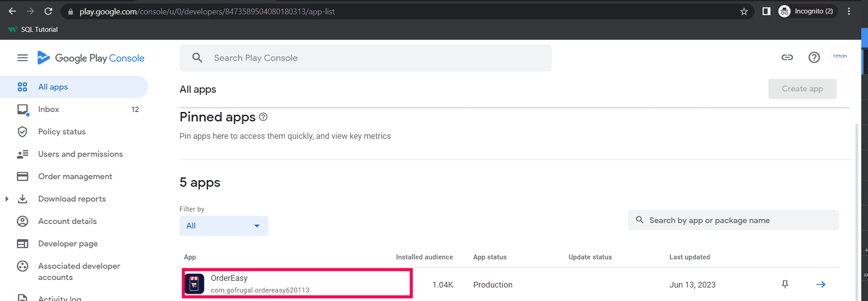
Task: Open OrderEasy with the arrow icon
Action: tap(821, 284)
